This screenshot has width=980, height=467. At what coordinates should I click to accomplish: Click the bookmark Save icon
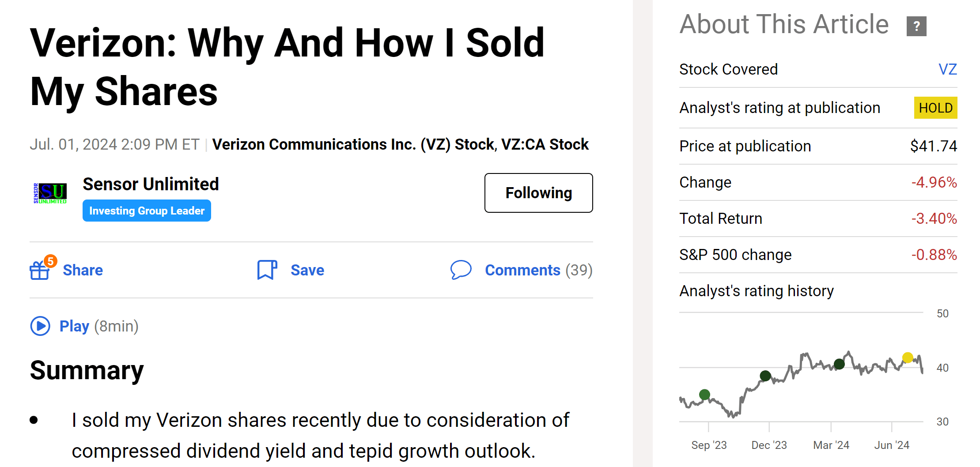[x=267, y=270]
